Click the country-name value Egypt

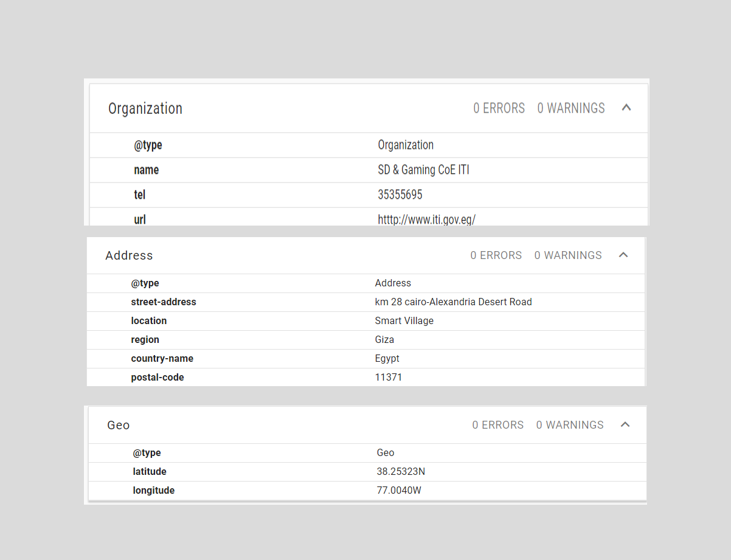[387, 358]
